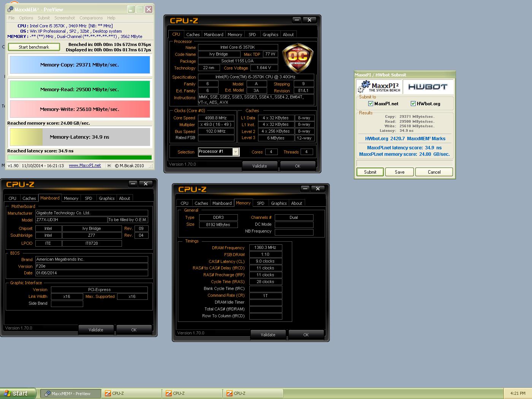The width and height of the screenshot is (532, 399).
Task: Switch to Graphics tab in CPU window
Action: tap(271, 35)
